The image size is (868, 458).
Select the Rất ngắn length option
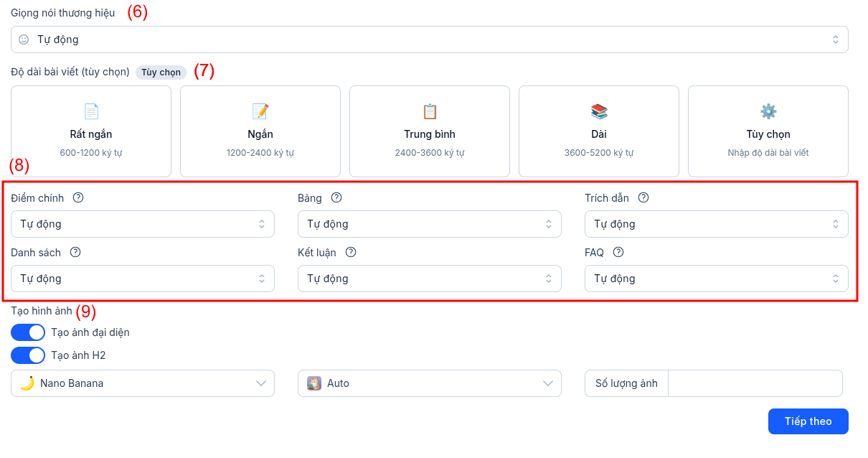tap(91, 131)
